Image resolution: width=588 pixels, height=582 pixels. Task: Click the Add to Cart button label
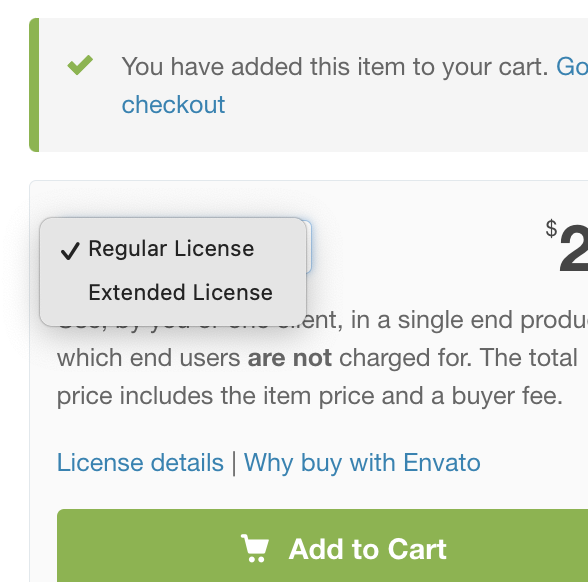368,549
